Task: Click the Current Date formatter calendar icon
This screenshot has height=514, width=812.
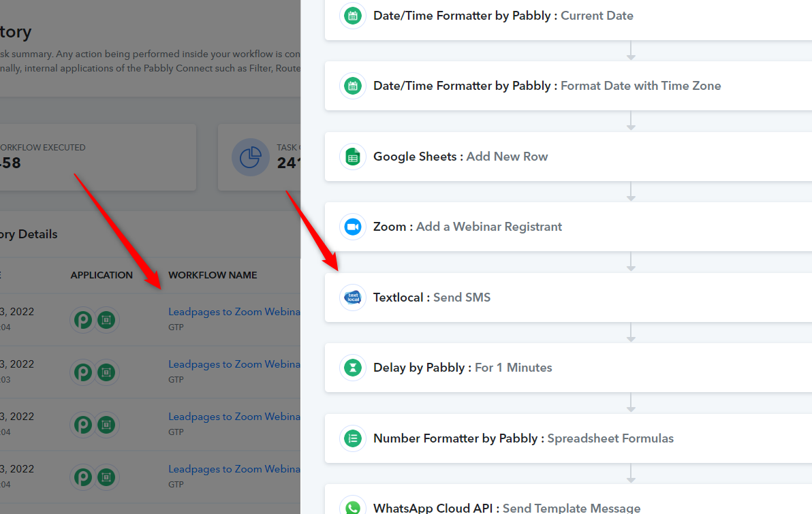Action: point(353,16)
